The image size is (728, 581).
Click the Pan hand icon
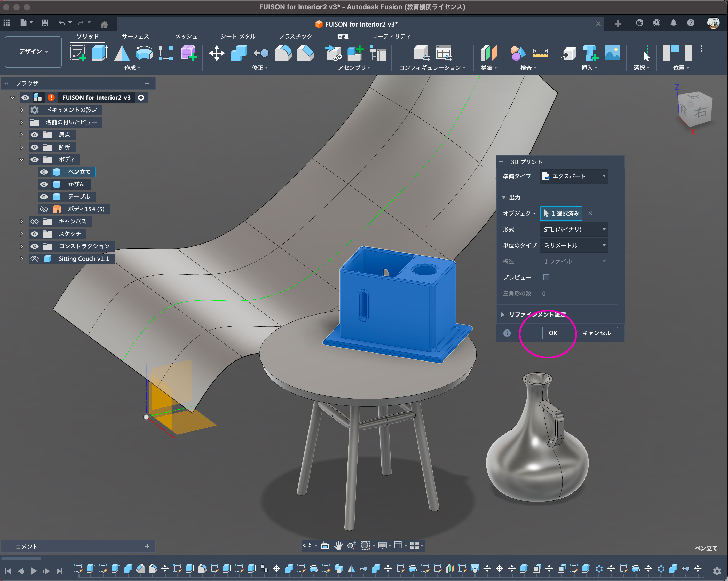click(338, 545)
